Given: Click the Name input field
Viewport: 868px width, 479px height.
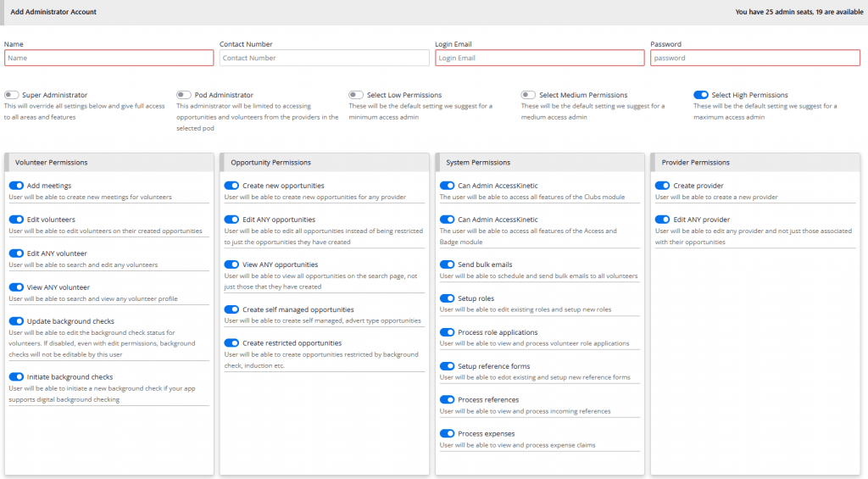Looking at the screenshot, I should point(108,58).
